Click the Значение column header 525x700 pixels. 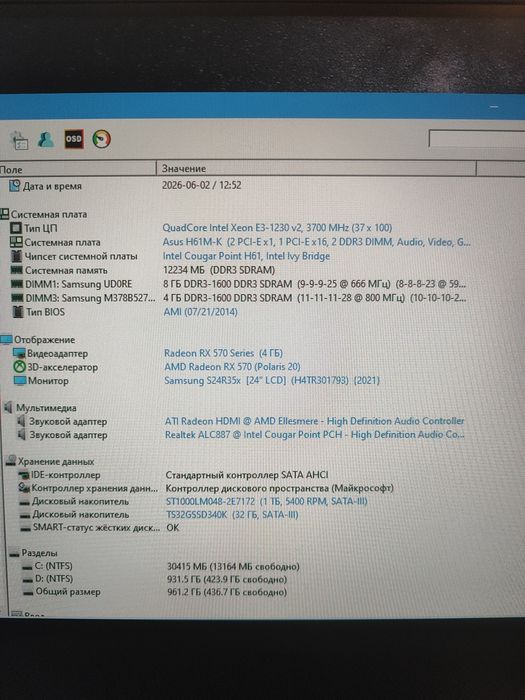point(316,168)
